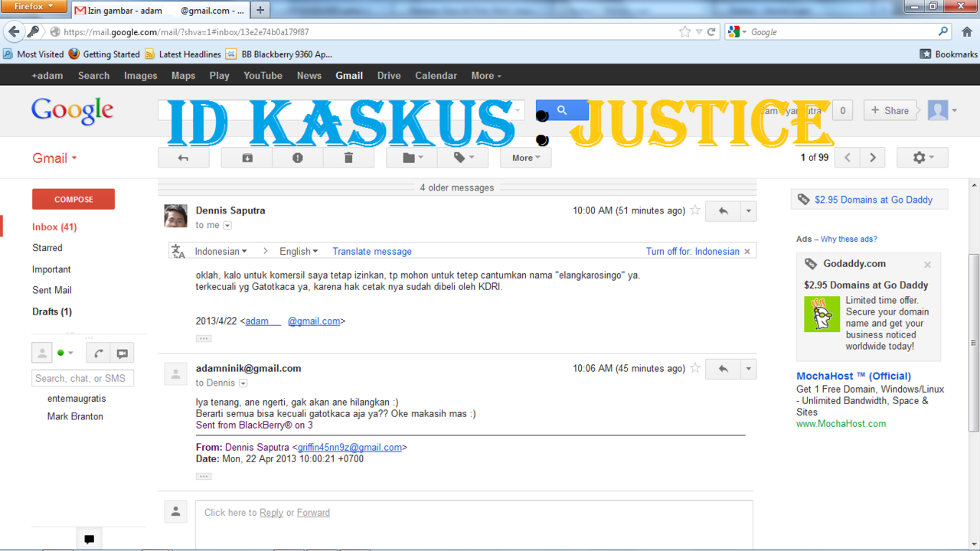980x551 pixels.
Task: Expand More menu in Google bar
Action: (486, 76)
